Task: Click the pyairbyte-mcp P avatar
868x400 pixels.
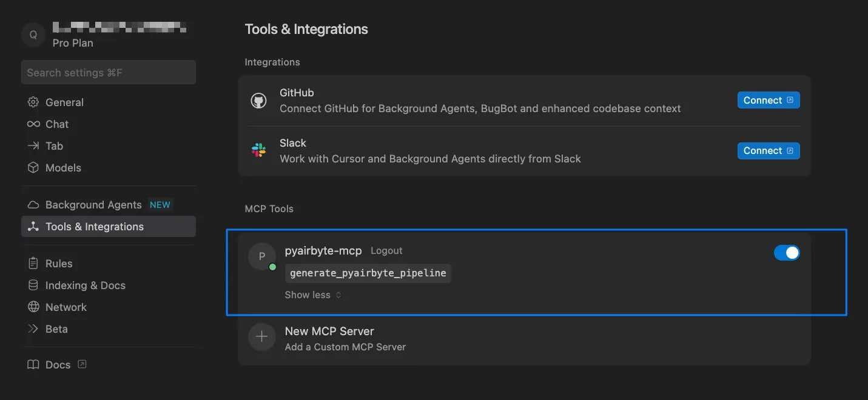Action: point(262,256)
